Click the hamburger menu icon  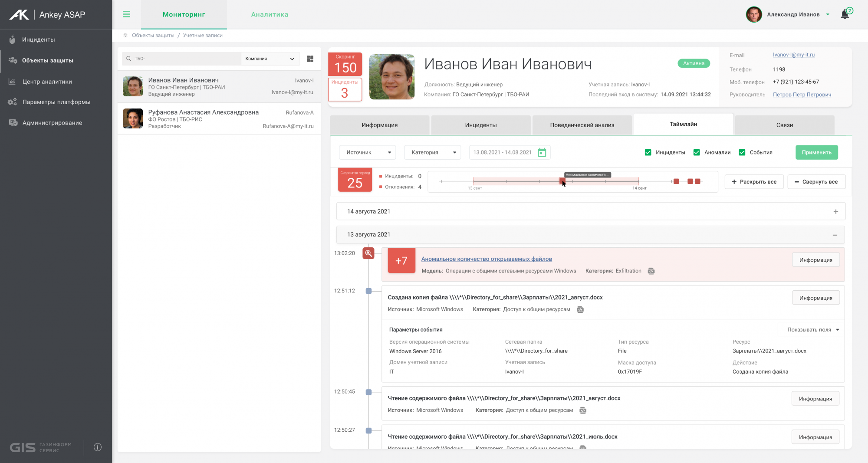pos(126,14)
